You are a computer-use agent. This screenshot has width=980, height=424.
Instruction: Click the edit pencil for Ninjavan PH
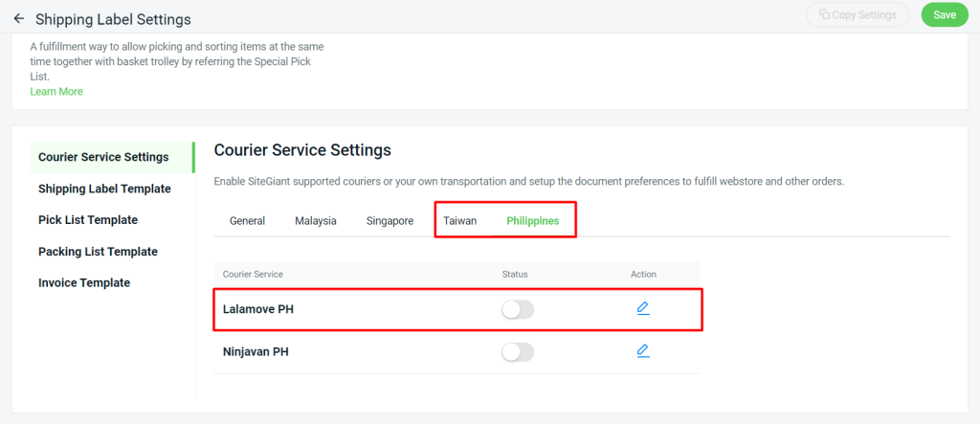(x=643, y=351)
